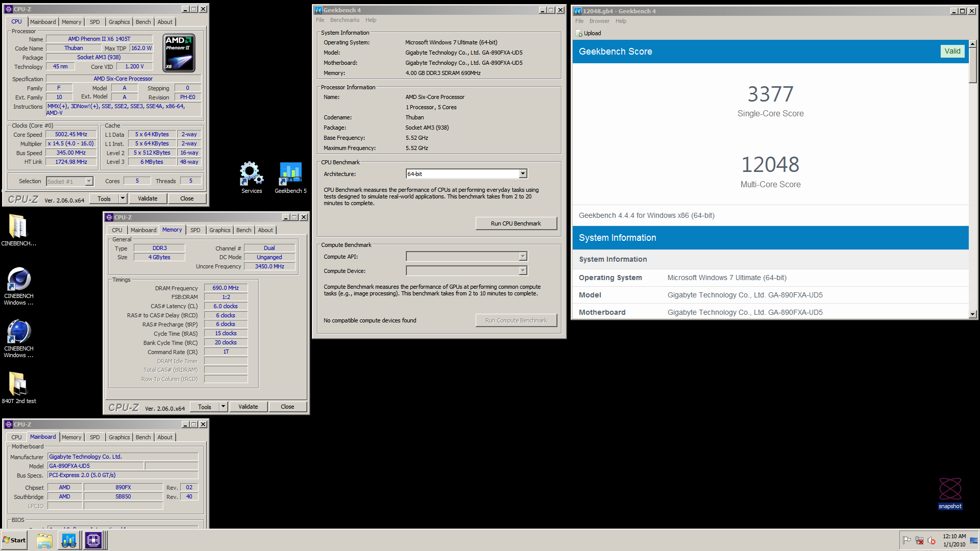Click the Bus Speed 345.00 MHz value
Screen dimensions: 980x551
pyautogui.click(x=71, y=153)
